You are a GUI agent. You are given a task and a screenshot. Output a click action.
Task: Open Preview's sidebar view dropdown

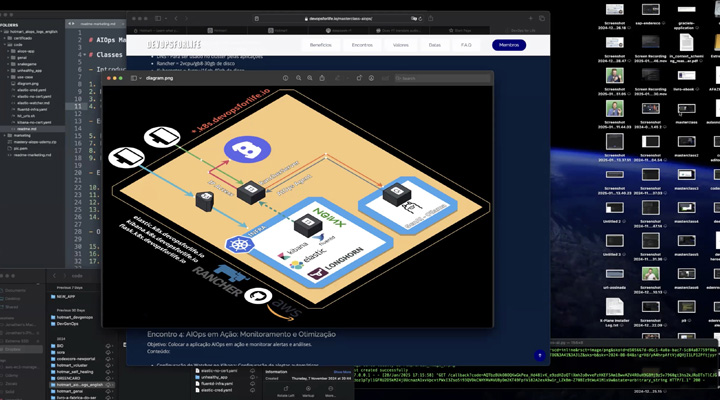click(136, 78)
